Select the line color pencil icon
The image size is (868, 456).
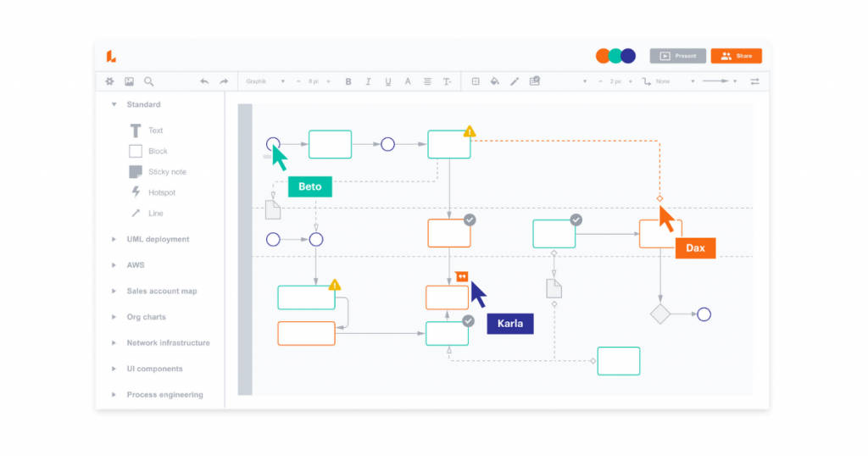(x=515, y=81)
